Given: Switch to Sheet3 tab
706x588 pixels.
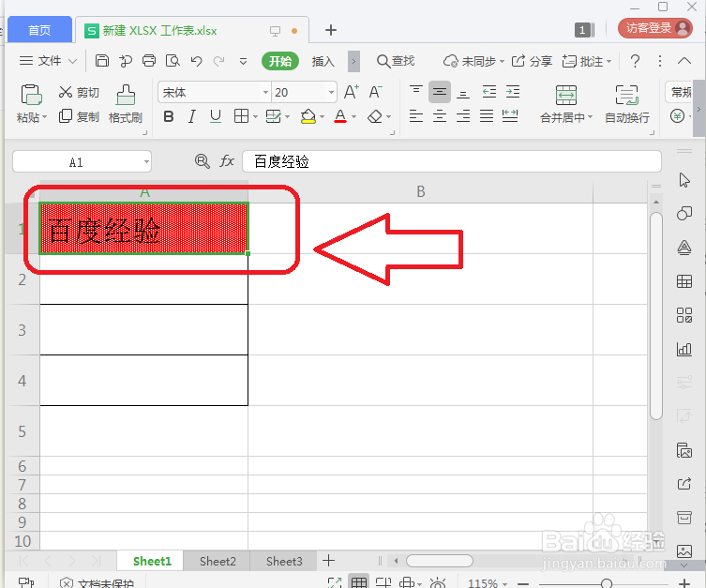Looking at the screenshot, I should [284, 561].
